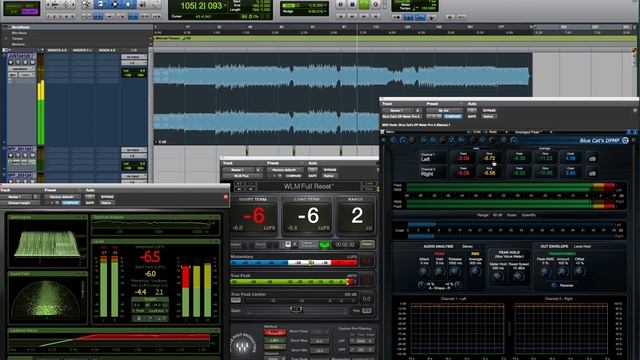The image size is (640, 360).
Task: Open the main counter format dropdown arrow
Action: point(225,6)
